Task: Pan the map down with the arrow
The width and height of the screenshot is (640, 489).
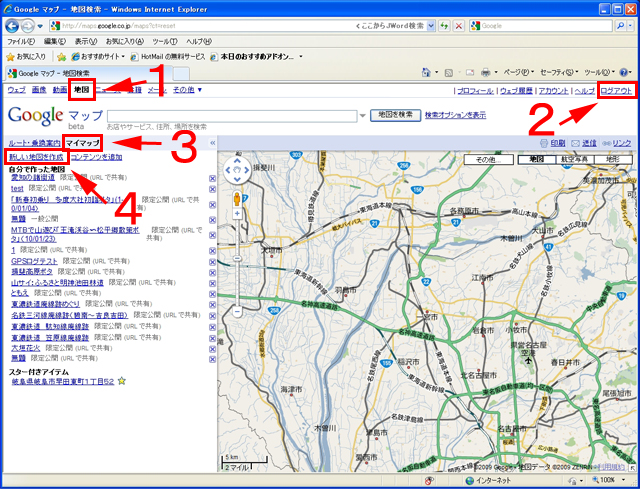Action: coord(237,179)
